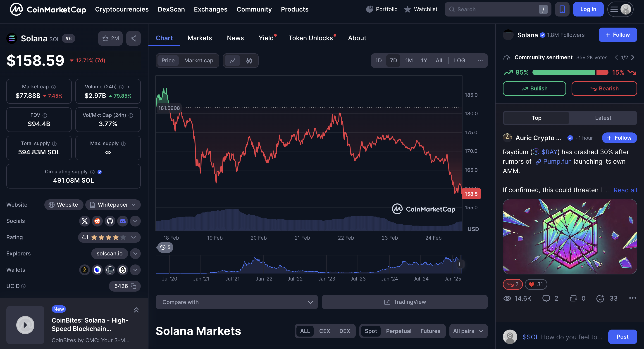This screenshot has height=349, width=644.
Task: Open the Portfolio pie icon
Action: click(x=370, y=9)
